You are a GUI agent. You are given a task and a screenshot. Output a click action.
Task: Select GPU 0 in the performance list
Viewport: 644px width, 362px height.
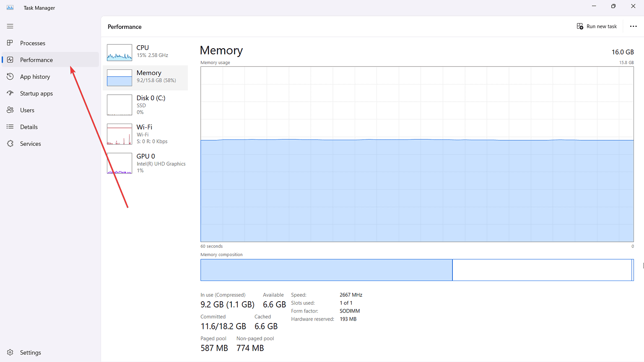click(x=145, y=163)
